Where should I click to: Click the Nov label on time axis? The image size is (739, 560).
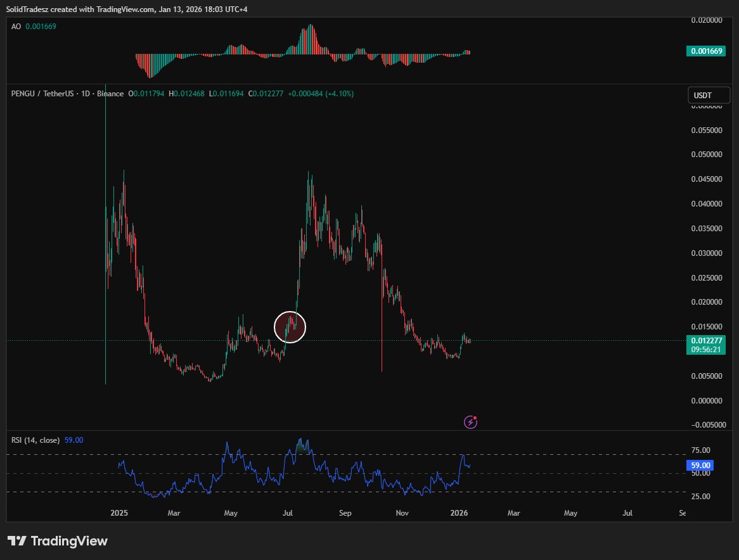click(x=402, y=513)
